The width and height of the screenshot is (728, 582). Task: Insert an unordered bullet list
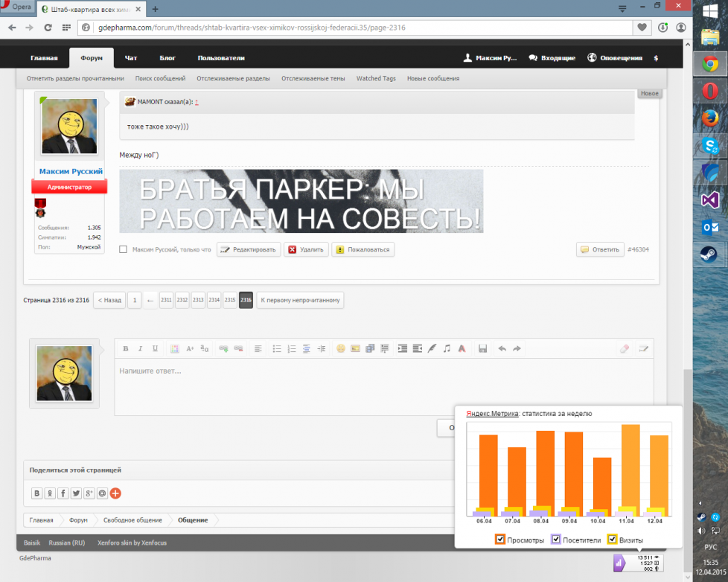pyautogui.click(x=277, y=348)
